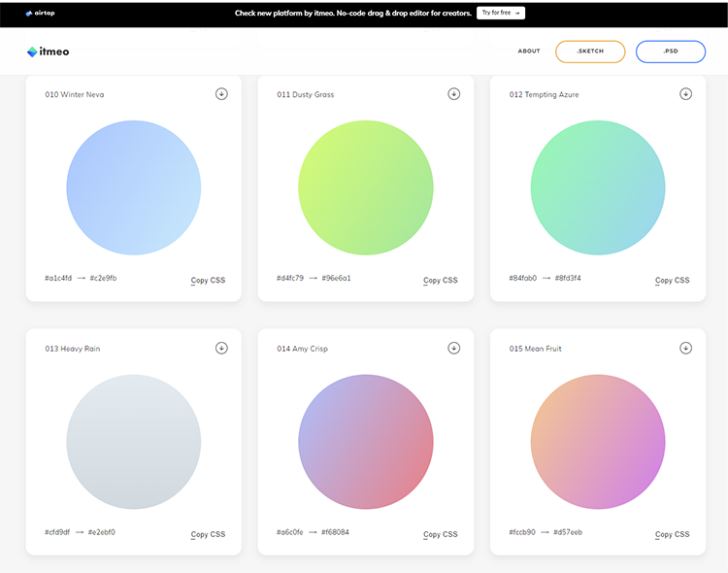
Task: Click the itmeo logo in header
Action: (x=49, y=51)
